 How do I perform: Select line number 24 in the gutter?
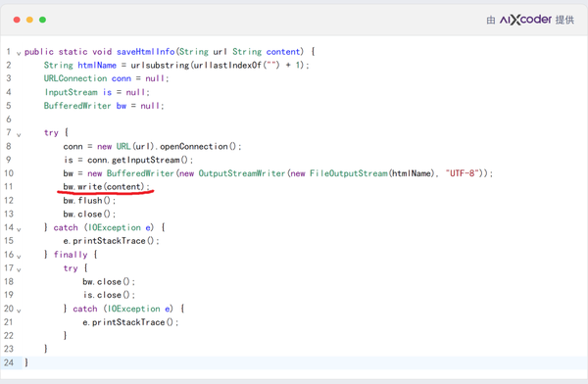[x=9, y=362]
